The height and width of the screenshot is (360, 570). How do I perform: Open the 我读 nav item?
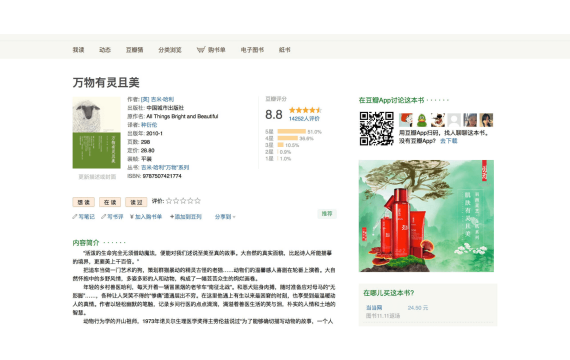coord(78,50)
